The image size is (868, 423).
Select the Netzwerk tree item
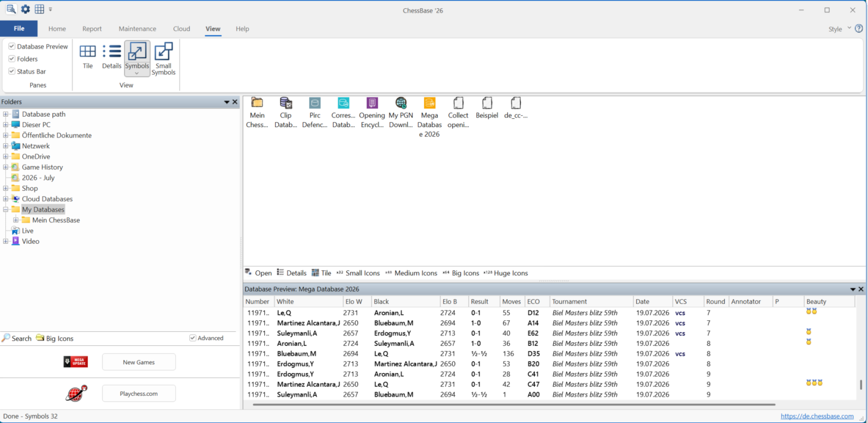[x=36, y=146]
